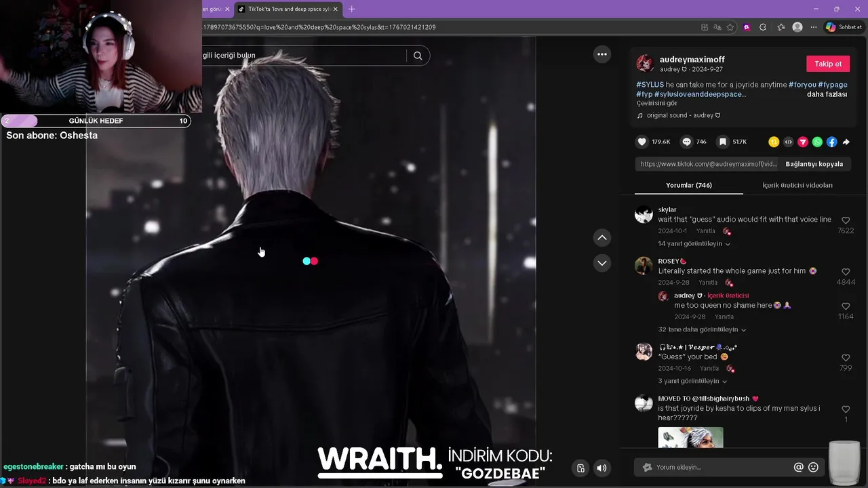Open the video's three-dot options menu

[x=601, y=54]
